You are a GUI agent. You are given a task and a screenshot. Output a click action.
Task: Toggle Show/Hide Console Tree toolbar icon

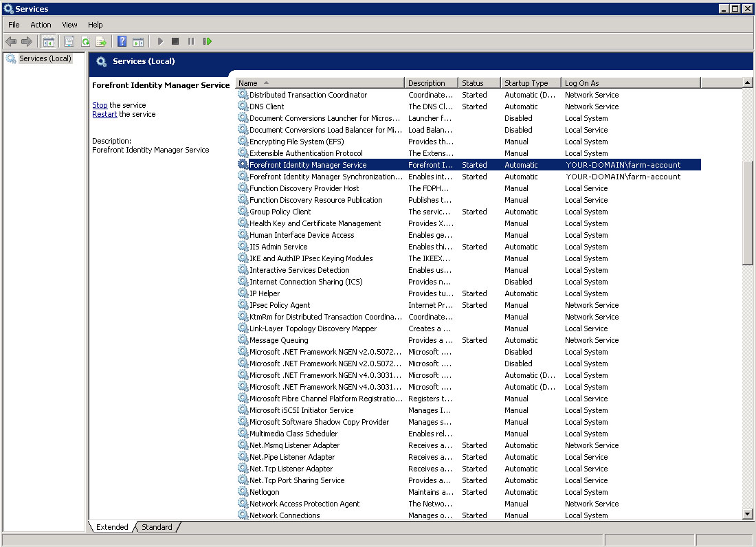point(48,41)
